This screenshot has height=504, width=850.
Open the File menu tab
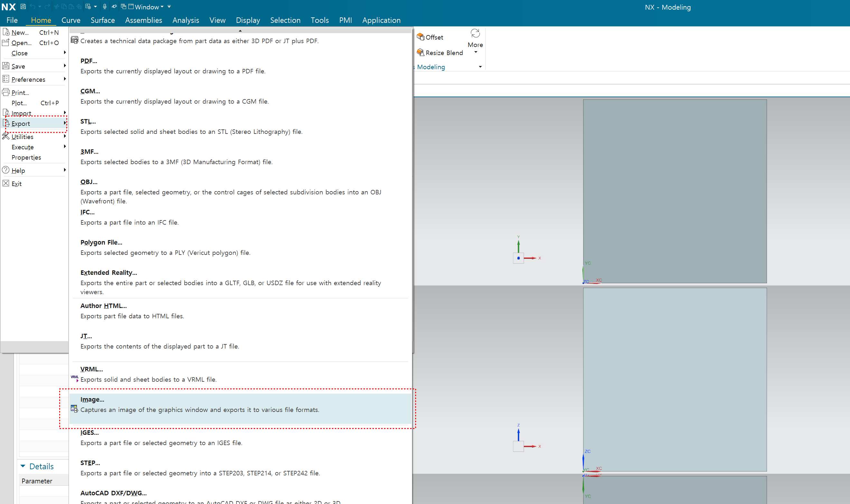click(x=12, y=20)
